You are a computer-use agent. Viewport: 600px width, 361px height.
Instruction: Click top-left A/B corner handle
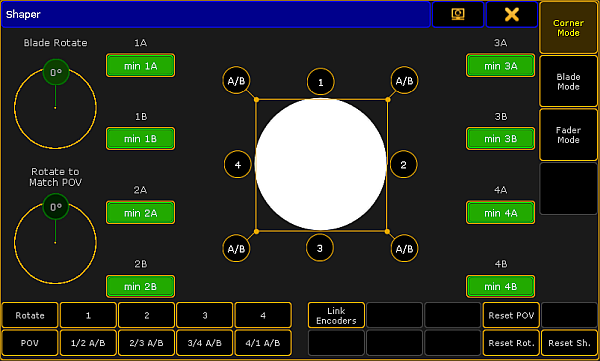[236, 80]
